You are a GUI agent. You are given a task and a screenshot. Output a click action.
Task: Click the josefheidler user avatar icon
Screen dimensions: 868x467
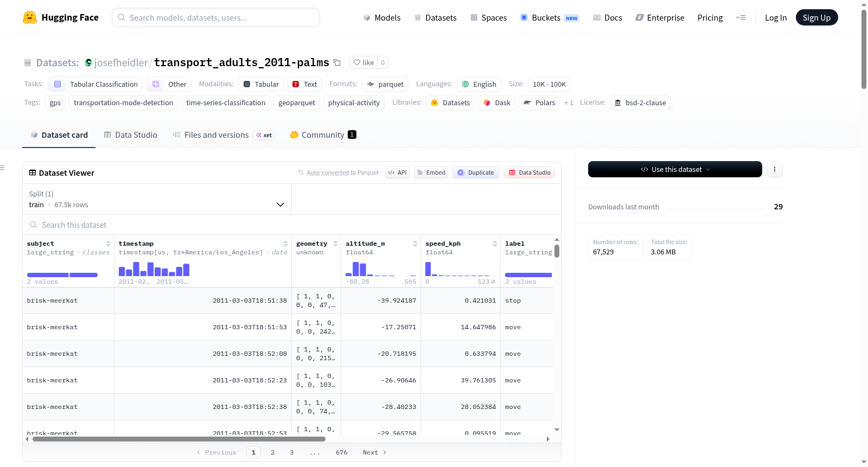[x=88, y=62]
